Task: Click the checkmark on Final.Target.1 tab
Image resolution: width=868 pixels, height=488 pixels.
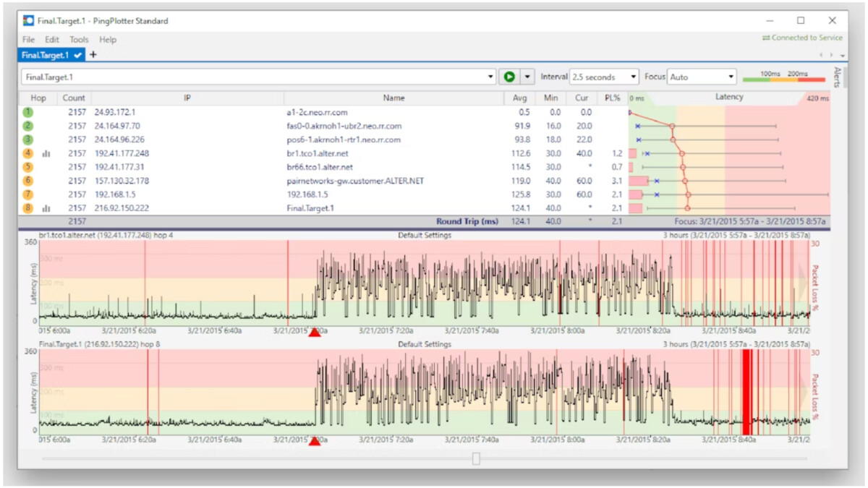Action: (78, 55)
